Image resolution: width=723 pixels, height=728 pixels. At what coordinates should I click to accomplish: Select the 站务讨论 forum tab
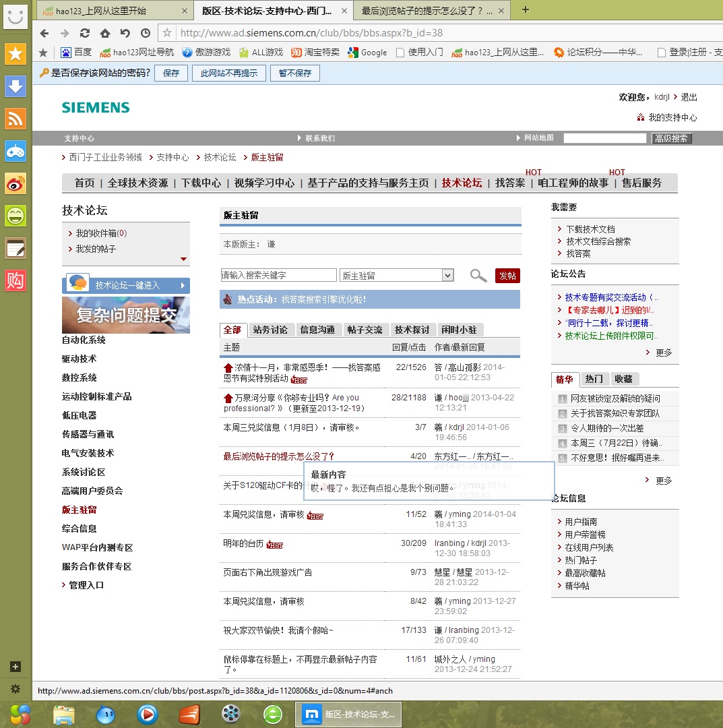(271, 330)
